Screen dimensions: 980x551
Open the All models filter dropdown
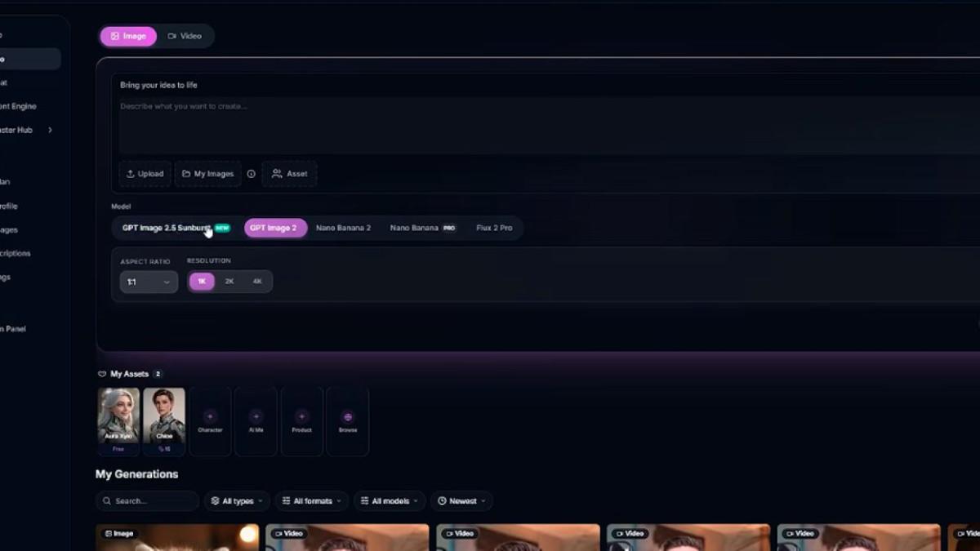click(390, 501)
